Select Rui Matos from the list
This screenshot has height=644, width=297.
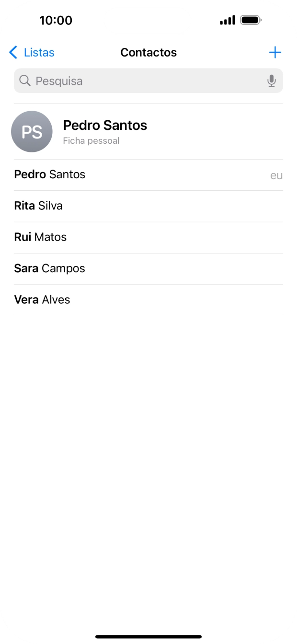[40, 237]
